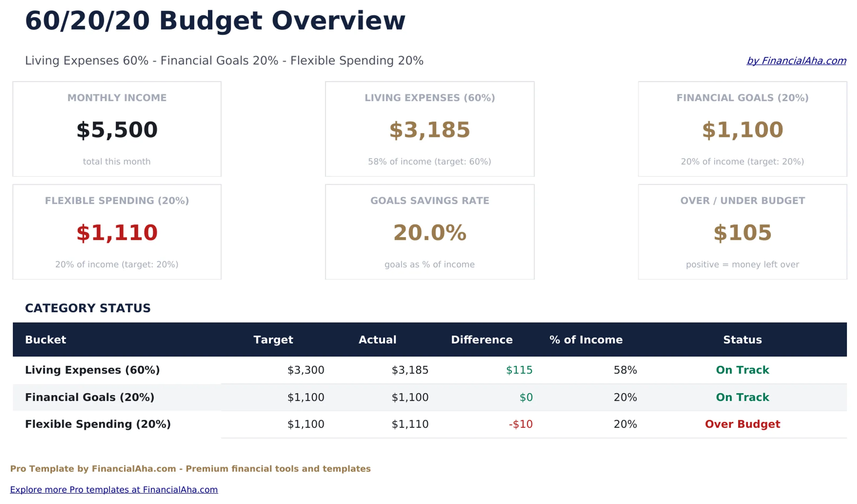857x504 pixels.
Task: Sort by the Actual column header
Action: (x=377, y=339)
